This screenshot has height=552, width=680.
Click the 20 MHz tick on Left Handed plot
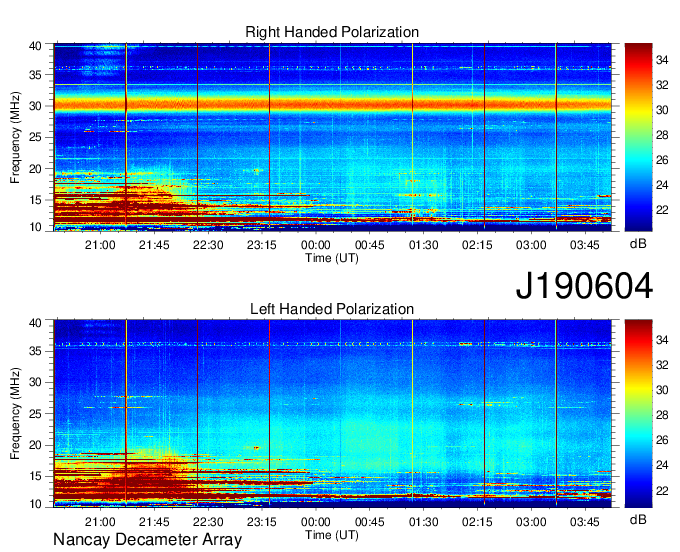pyautogui.click(x=35, y=445)
